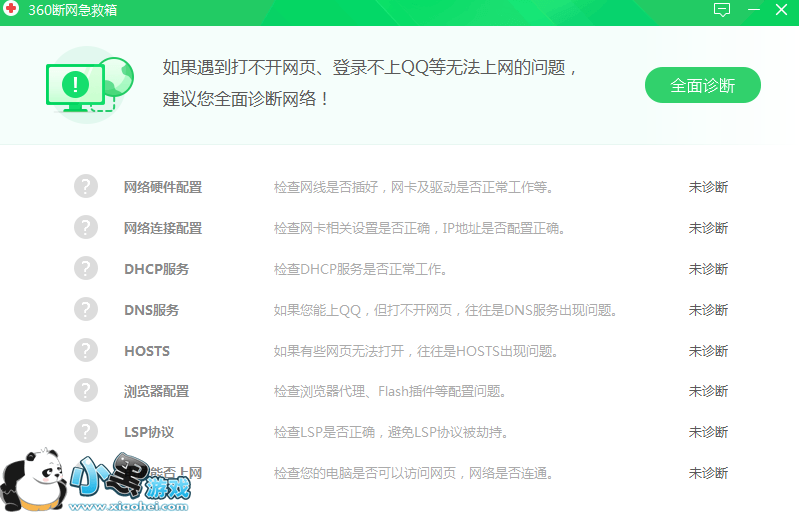Click 未诊断 status in LSP协议 row
The height and width of the screenshot is (515, 799).
pos(708,432)
